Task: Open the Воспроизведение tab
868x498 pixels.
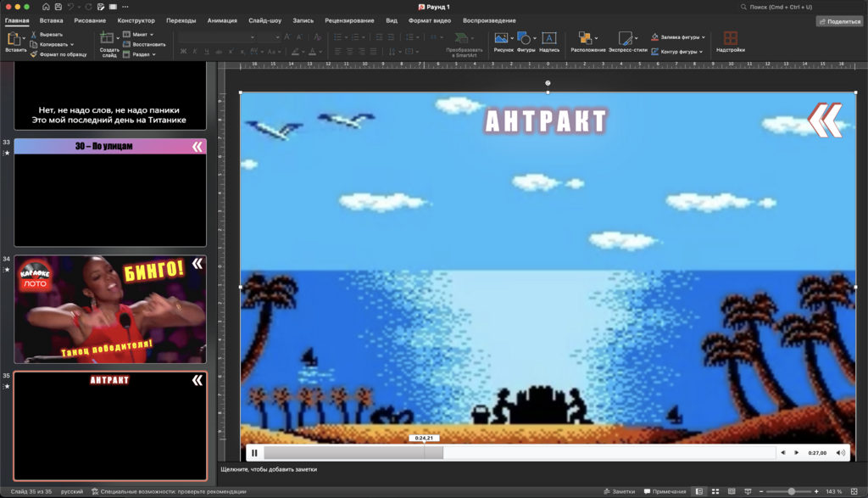Action: point(489,20)
